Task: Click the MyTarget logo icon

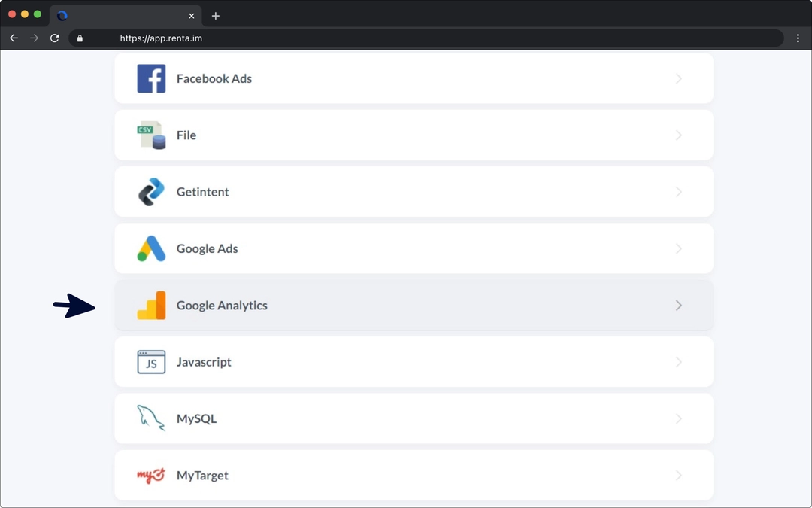Action: (x=150, y=476)
